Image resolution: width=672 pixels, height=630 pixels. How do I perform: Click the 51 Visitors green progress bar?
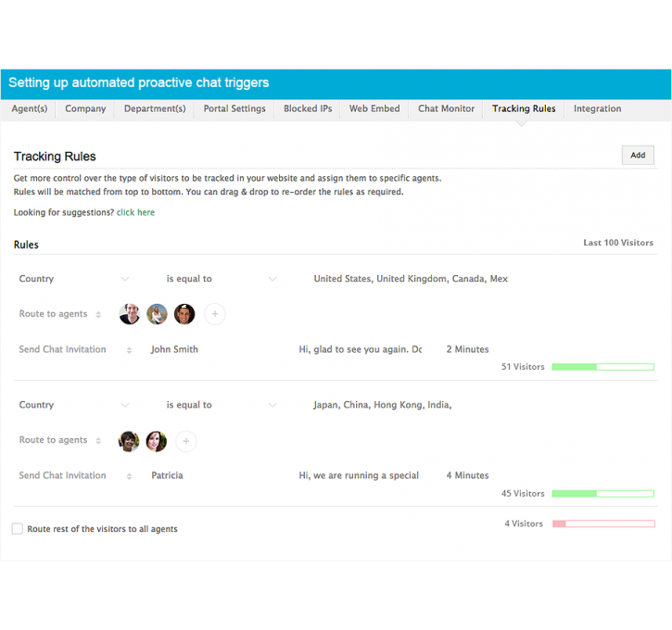(x=602, y=367)
